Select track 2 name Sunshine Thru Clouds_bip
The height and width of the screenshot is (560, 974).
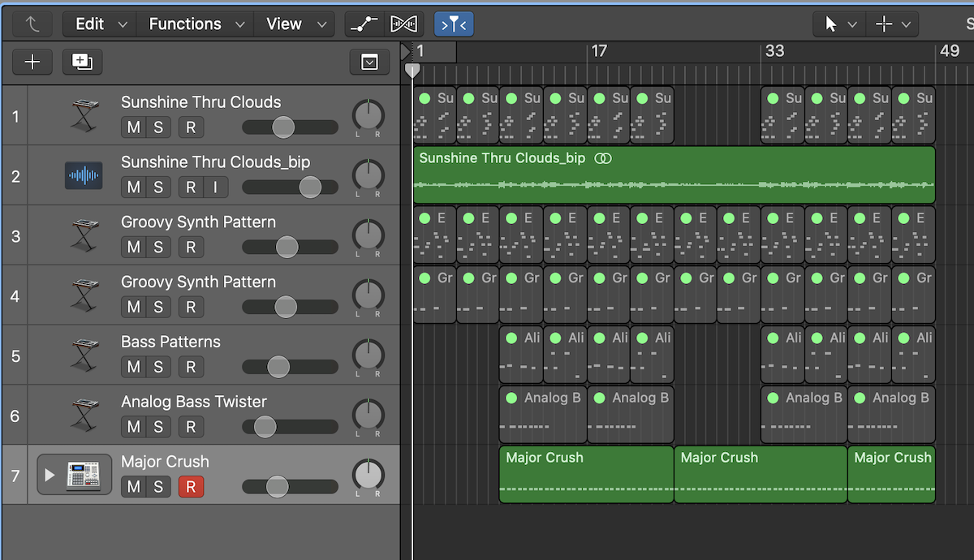point(216,162)
